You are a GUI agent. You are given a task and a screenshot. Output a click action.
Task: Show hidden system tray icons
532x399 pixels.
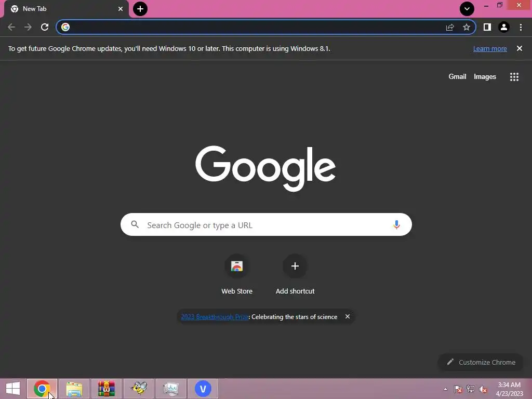tap(445, 389)
